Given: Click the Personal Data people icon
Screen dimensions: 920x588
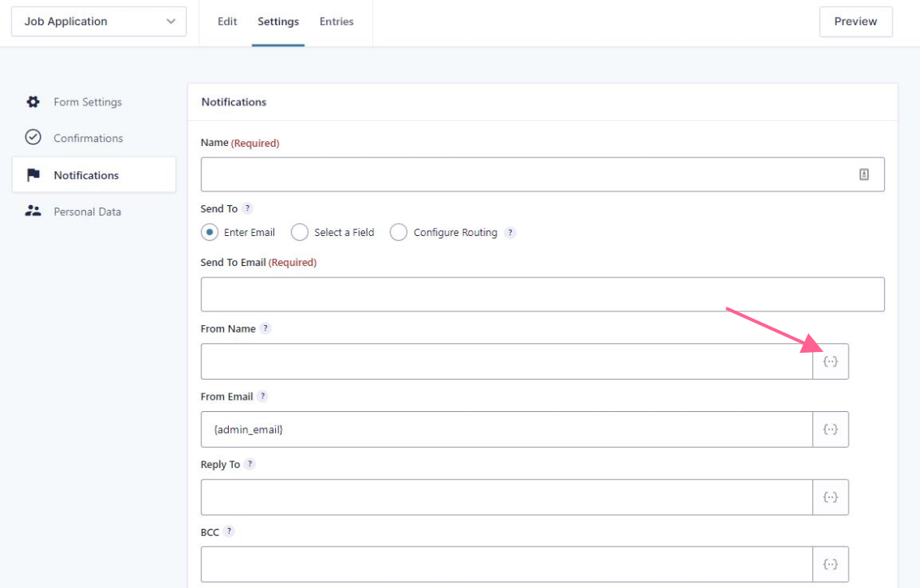Looking at the screenshot, I should pos(32,211).
